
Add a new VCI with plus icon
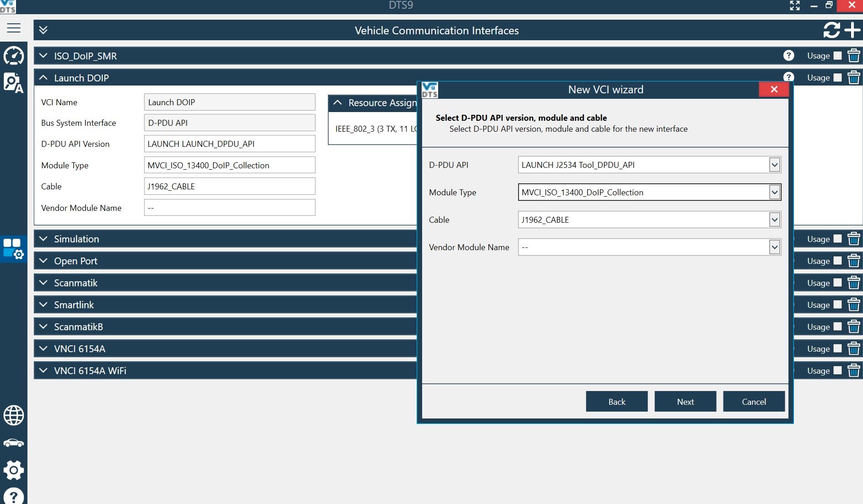(x=852, y=30)
